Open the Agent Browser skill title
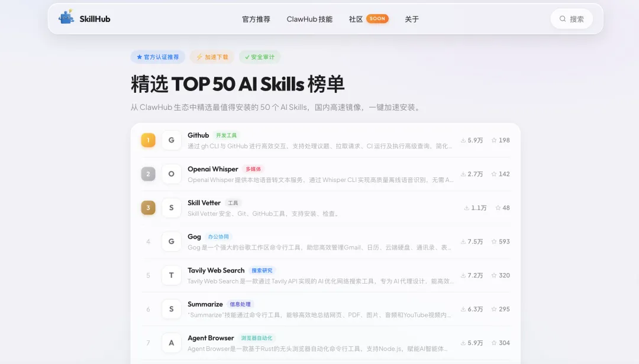 (211, 338)
